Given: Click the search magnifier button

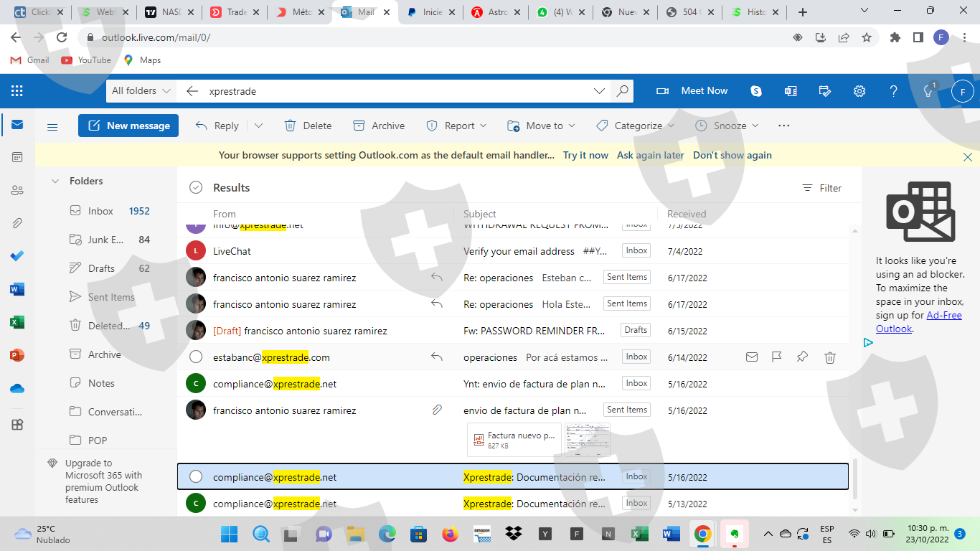Looking at the screenshot, I should click(x=622, y=91).
